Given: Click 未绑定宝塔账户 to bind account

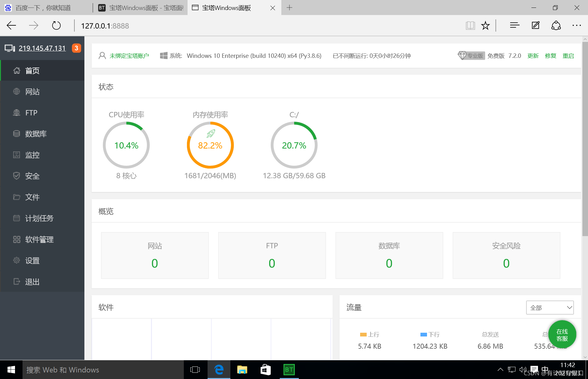Looking at the screenshot, I should (x=129, y=56).
